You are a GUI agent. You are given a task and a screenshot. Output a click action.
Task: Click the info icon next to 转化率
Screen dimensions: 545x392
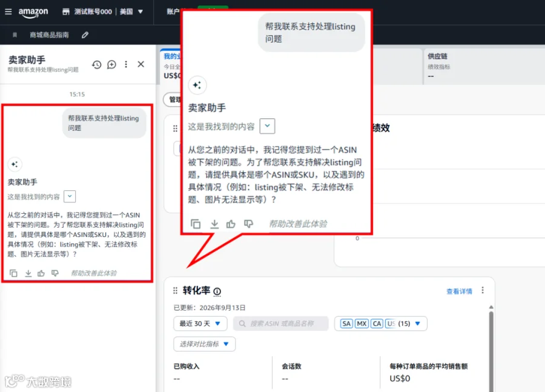pyautogui.click(x=217, y=291)
